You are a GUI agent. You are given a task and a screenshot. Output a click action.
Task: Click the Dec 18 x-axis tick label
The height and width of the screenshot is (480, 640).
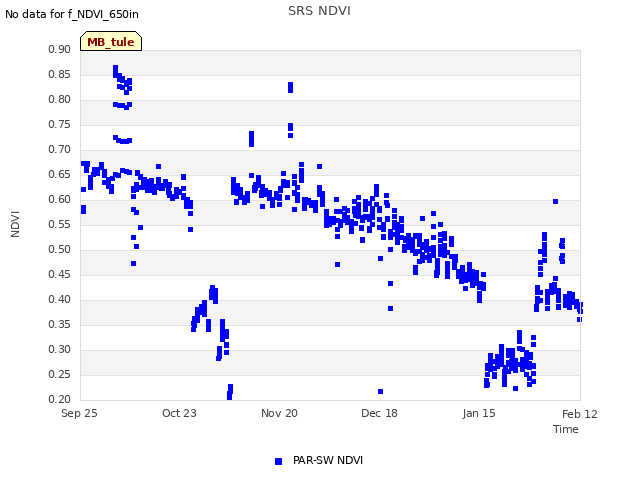pos(379,413)
